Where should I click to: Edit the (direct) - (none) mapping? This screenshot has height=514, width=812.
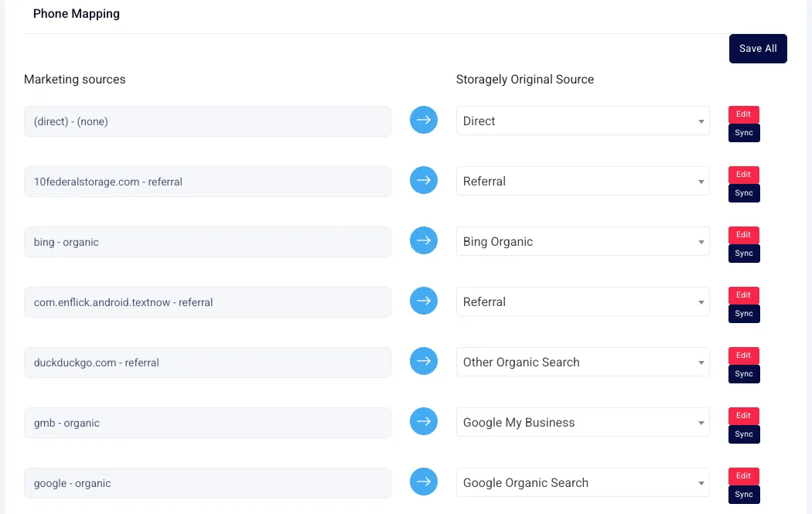click(x=744, y=114)
